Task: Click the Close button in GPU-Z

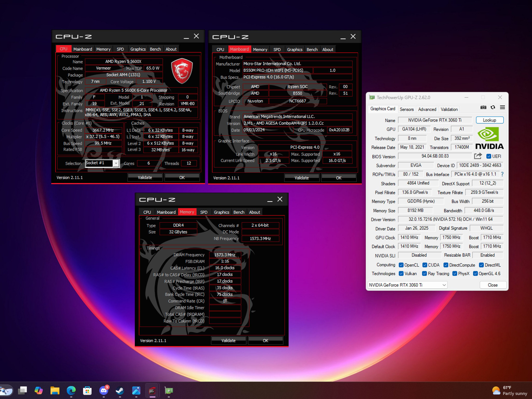Action: [x=493, y=285]
